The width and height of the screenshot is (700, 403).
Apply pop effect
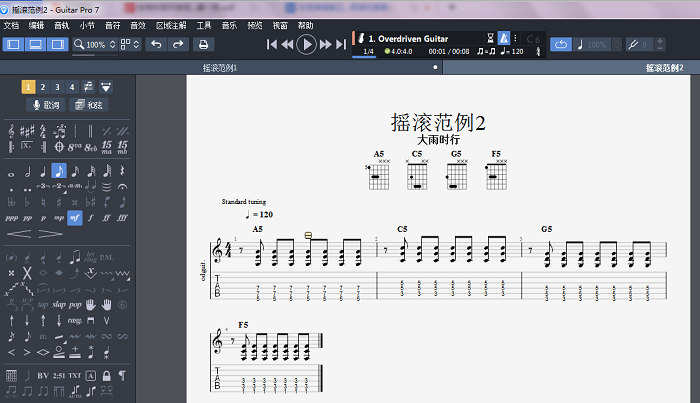click(75, 305)
